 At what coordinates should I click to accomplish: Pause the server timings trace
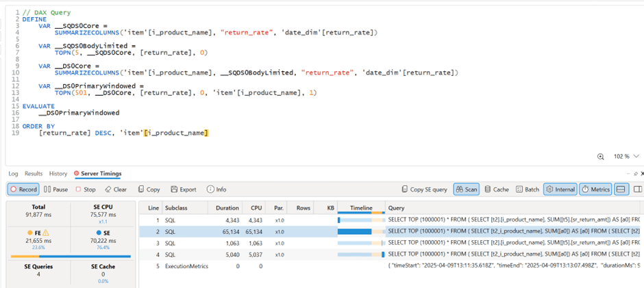click(56, 189)
